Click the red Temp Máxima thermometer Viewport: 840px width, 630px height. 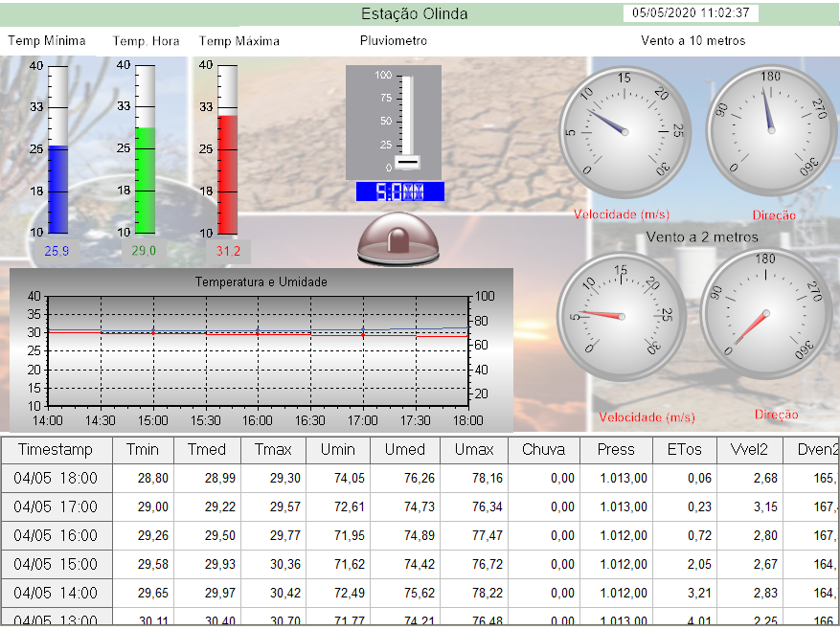tap(227, 149)
